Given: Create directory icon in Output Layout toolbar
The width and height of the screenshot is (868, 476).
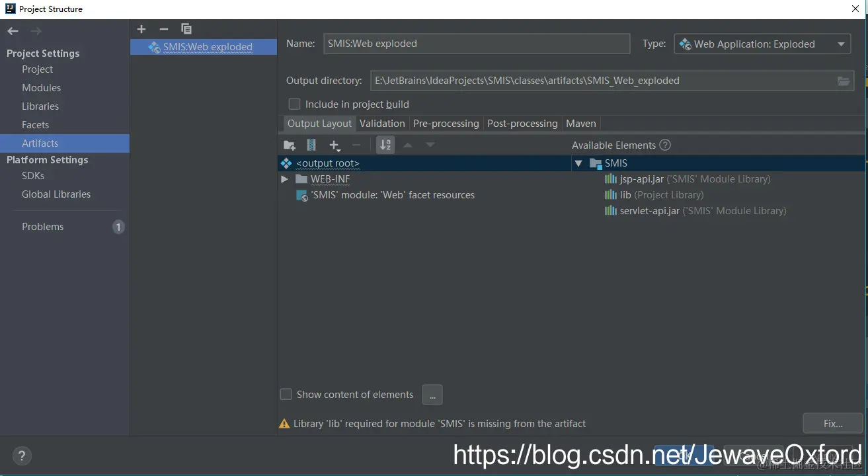Looking at the screenshot, I should click(290, 145).
